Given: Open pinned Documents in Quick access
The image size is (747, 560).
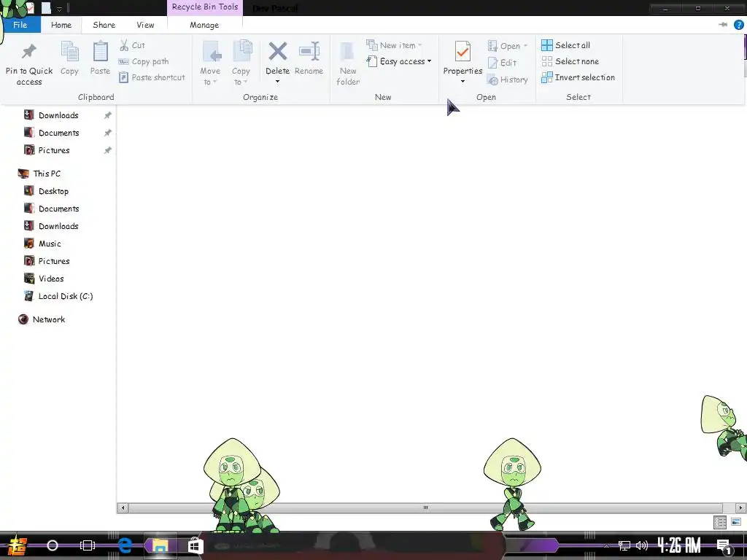Looking at the screenshot, I should tap(59, 133).
